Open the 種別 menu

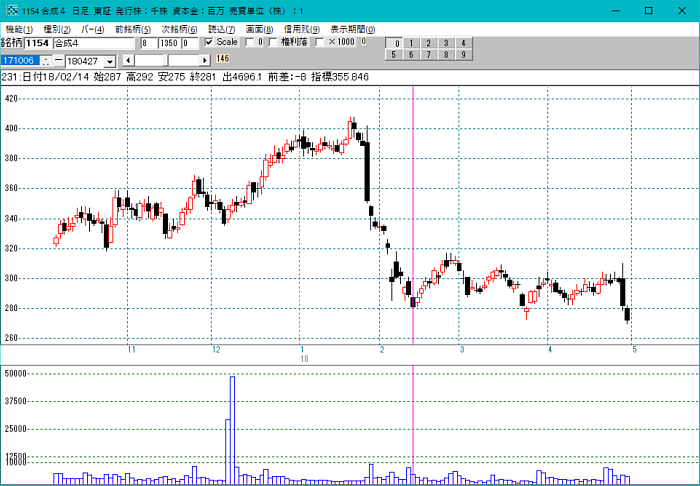coord(58,29)
